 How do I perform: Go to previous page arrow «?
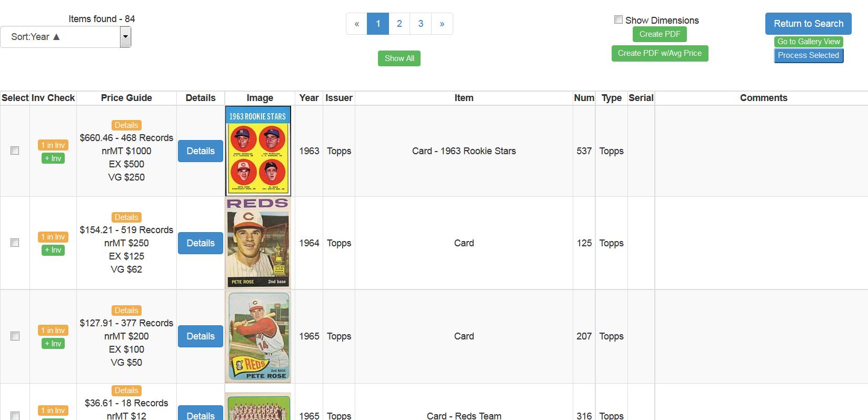point(357,24)
